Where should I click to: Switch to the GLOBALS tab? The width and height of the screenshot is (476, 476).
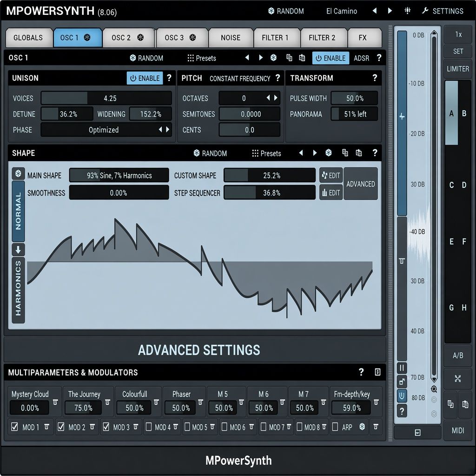click(28, 38)
